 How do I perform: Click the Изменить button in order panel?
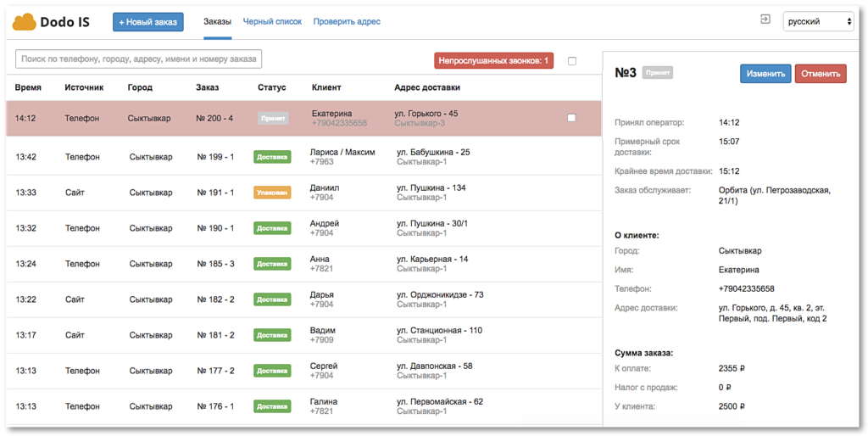point(765,73)
